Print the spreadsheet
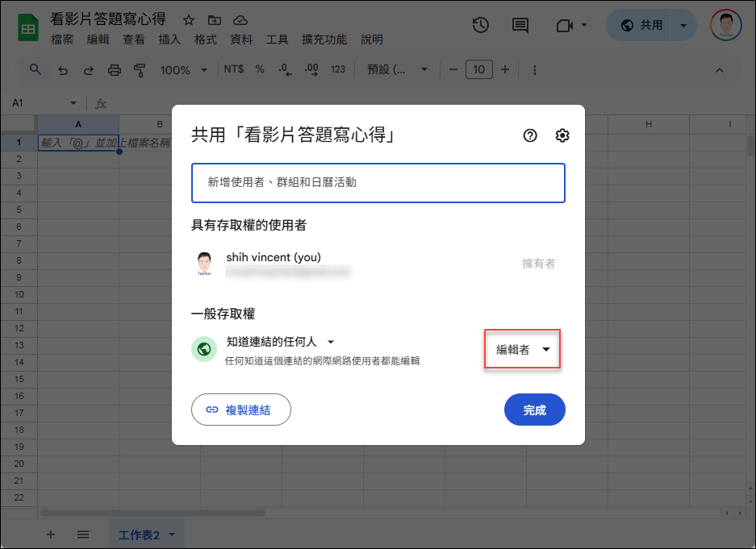Viewport: 756px width, 549px height. click(115, 70)
